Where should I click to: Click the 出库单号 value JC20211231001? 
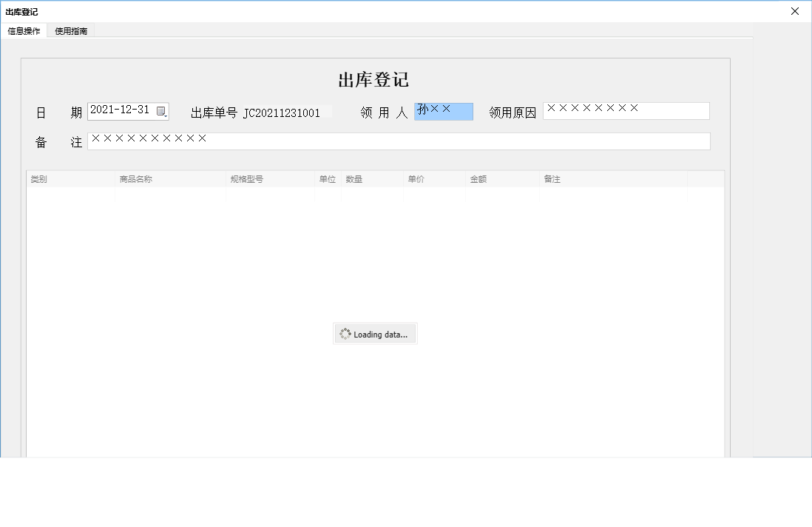[283, 112]
